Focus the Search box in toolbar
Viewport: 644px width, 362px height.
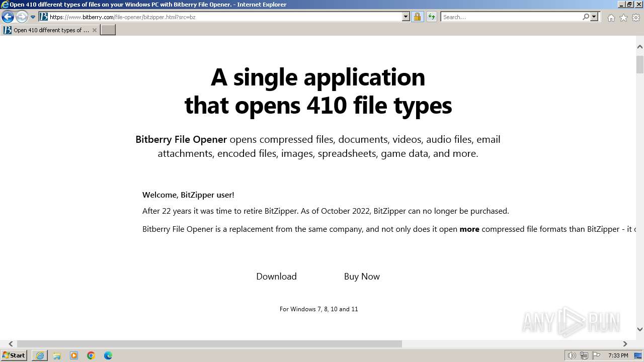click(511, 17)
